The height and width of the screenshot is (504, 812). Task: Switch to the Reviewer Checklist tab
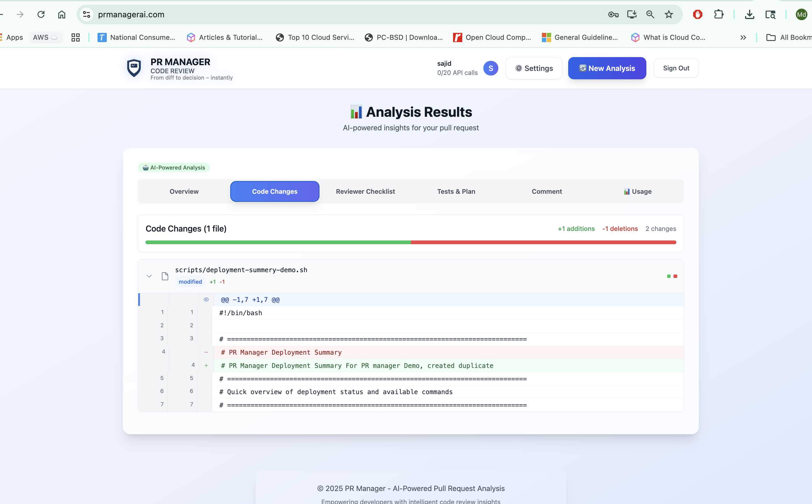coord(365,191)
